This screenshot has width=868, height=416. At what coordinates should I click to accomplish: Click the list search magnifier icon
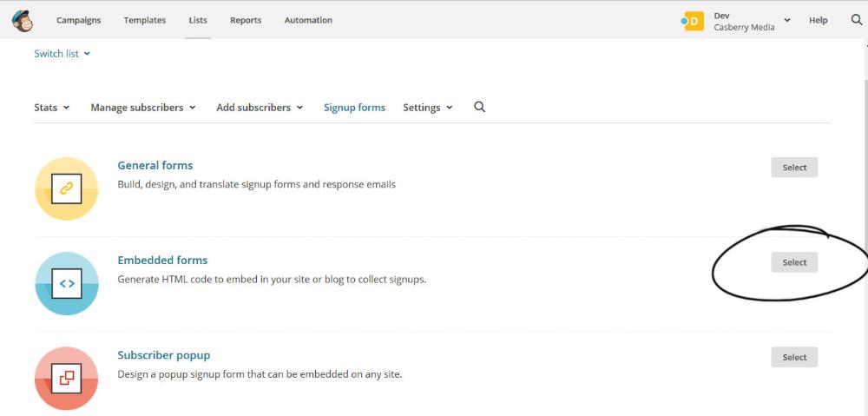(x=480, y=107)
